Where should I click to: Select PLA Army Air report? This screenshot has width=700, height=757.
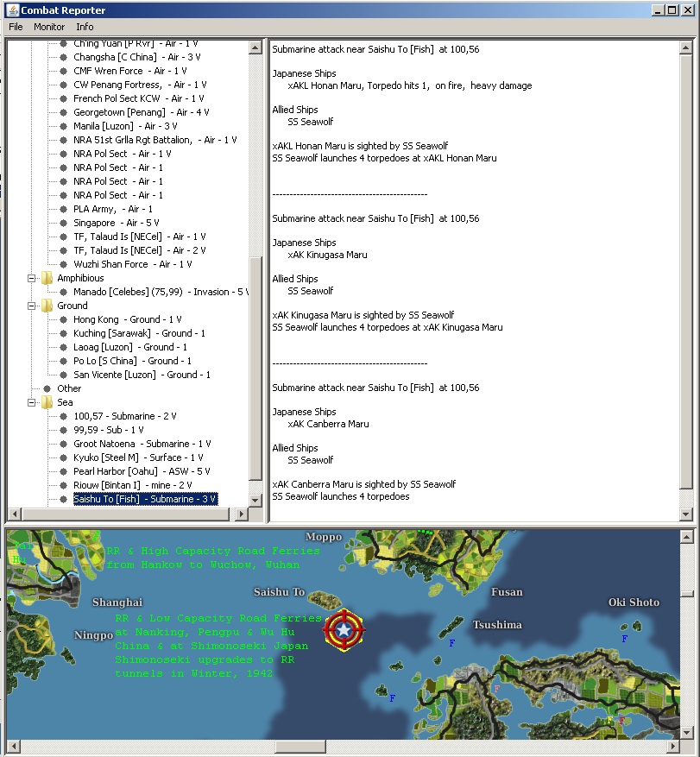pyautogui.click(x=113, y=209)
